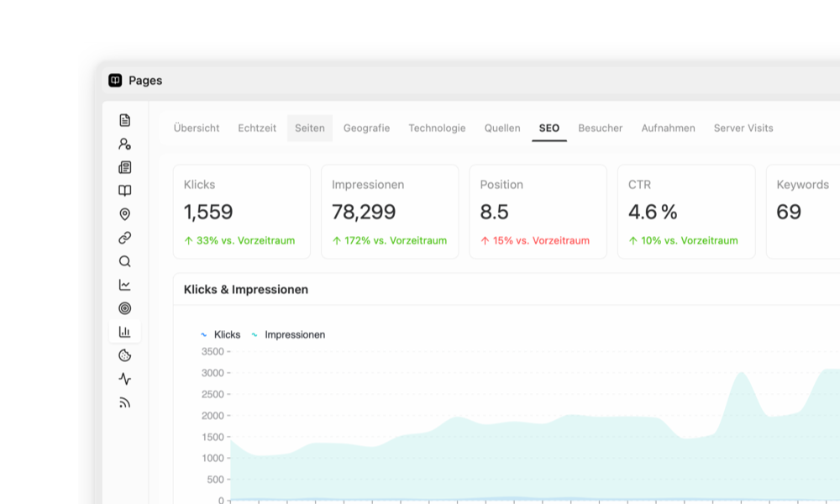Select the bar chart analytics icon
Image resolution: width=840 pixels, height=504 pixels.
coord(125,332)
